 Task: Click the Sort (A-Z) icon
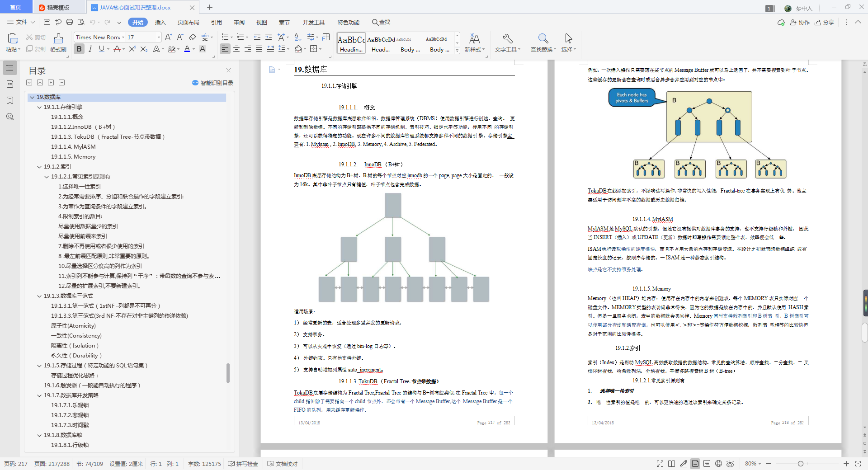297,37
